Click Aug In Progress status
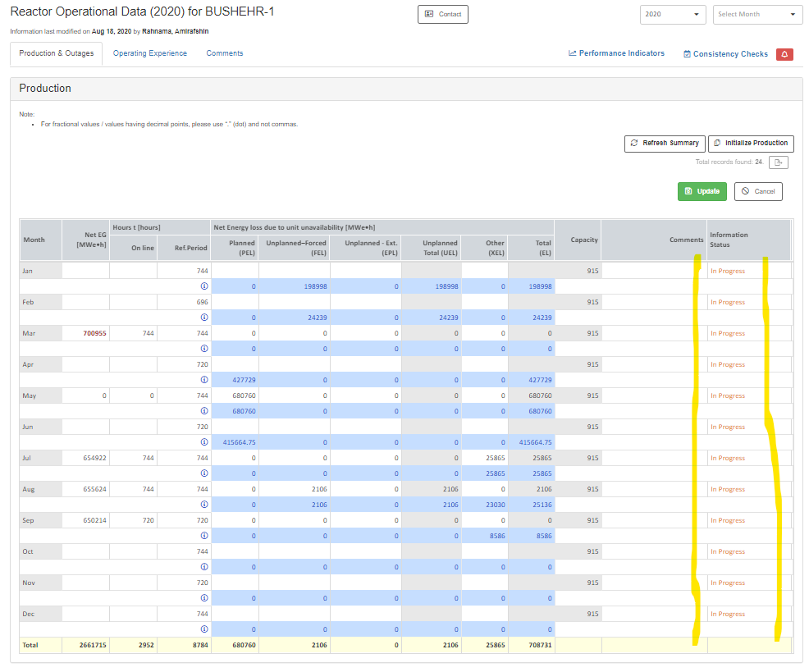The image size is (809, 672). [728, 489]
